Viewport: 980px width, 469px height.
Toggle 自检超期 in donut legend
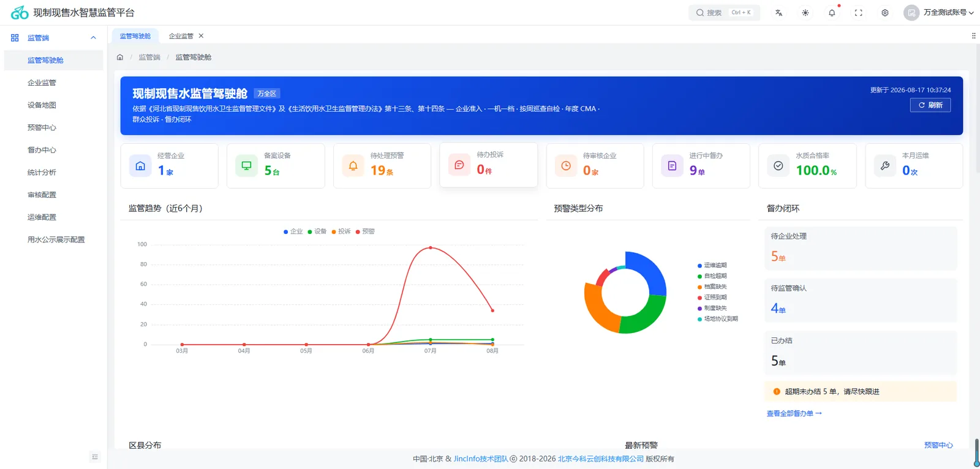tap(712, 276)
